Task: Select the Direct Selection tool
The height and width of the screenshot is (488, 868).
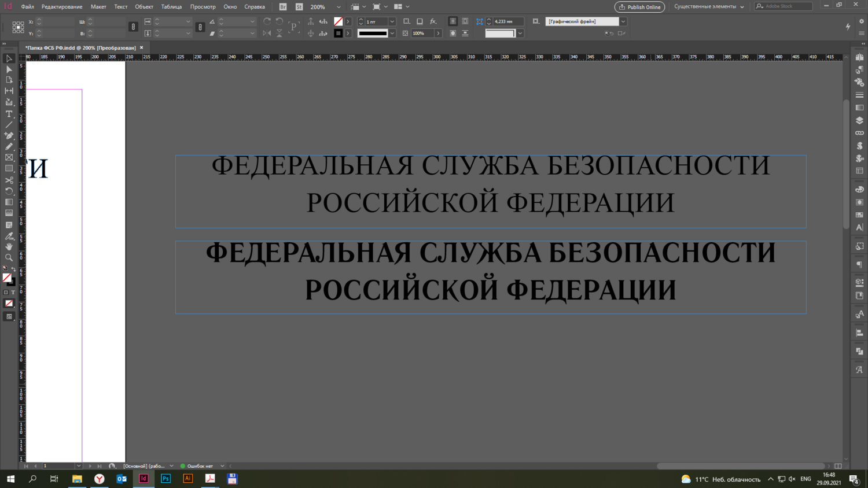Action: [x=9, y=69]
